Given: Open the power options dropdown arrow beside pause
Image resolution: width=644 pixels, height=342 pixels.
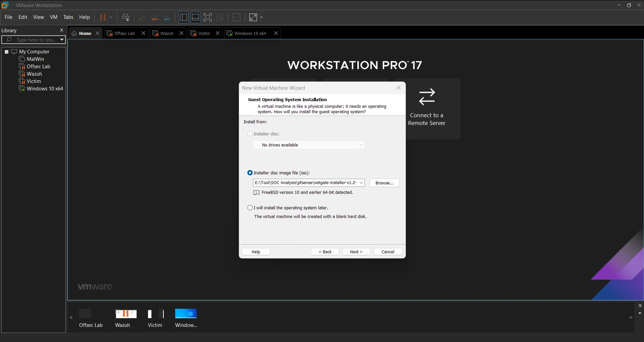Looking at the screenshot, I should pos(111,17).
